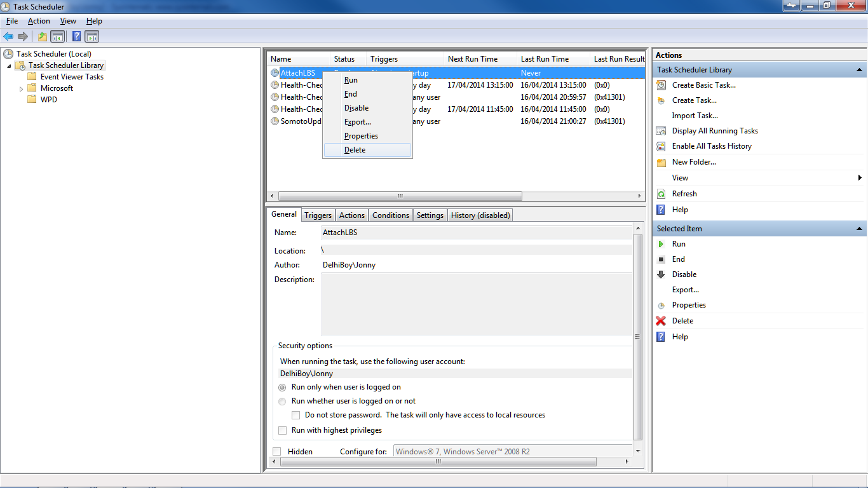Click the red Delete X icon in Actions

point(661,321)
